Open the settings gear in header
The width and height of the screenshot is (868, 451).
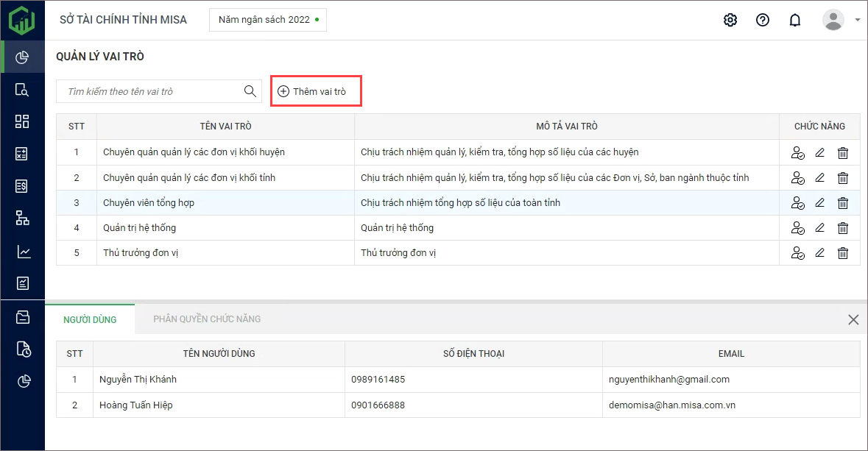tap(730, 20)
